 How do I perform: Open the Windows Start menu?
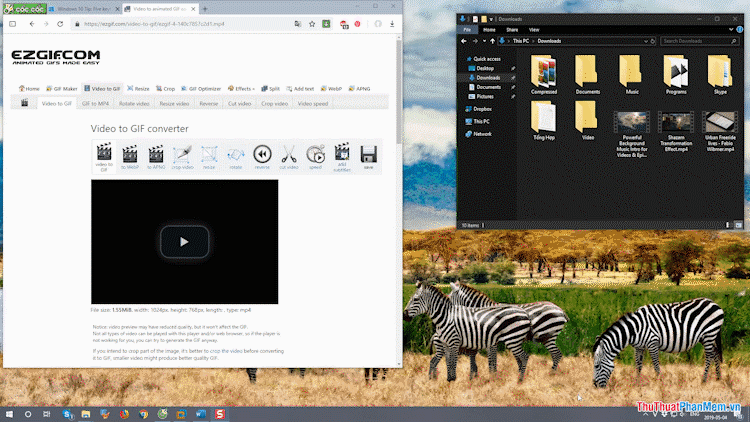9,414
